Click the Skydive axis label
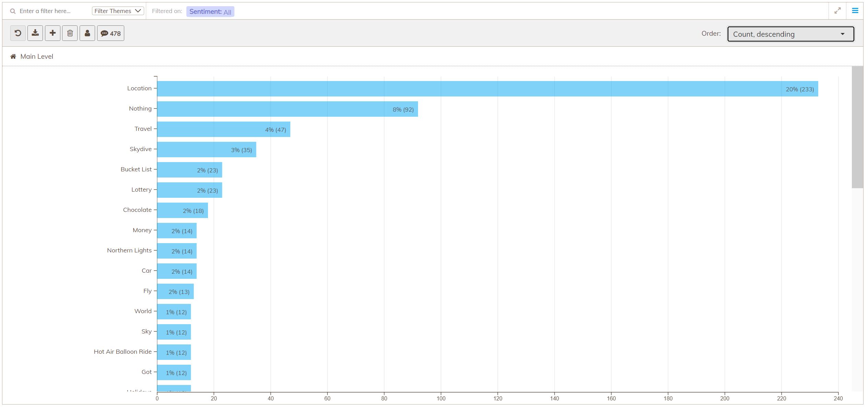The image size is (868, 409). click(140, 149)
